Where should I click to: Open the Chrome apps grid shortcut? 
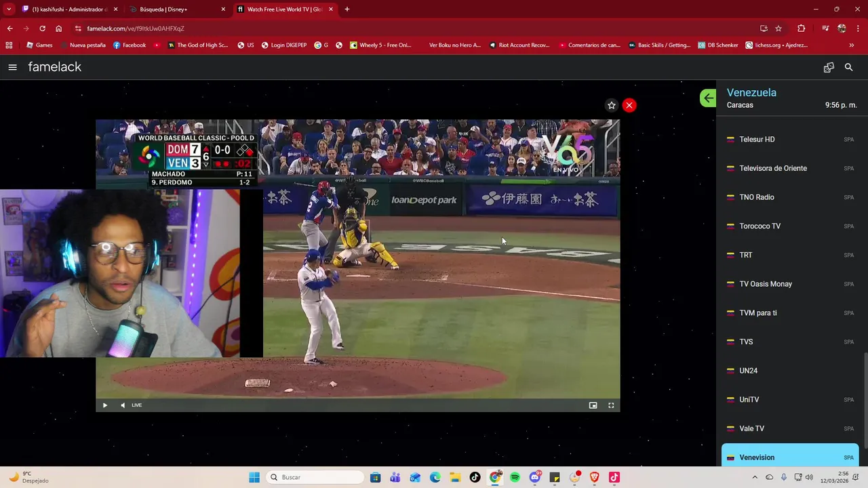pyautogui.click(x=9, y=45)
